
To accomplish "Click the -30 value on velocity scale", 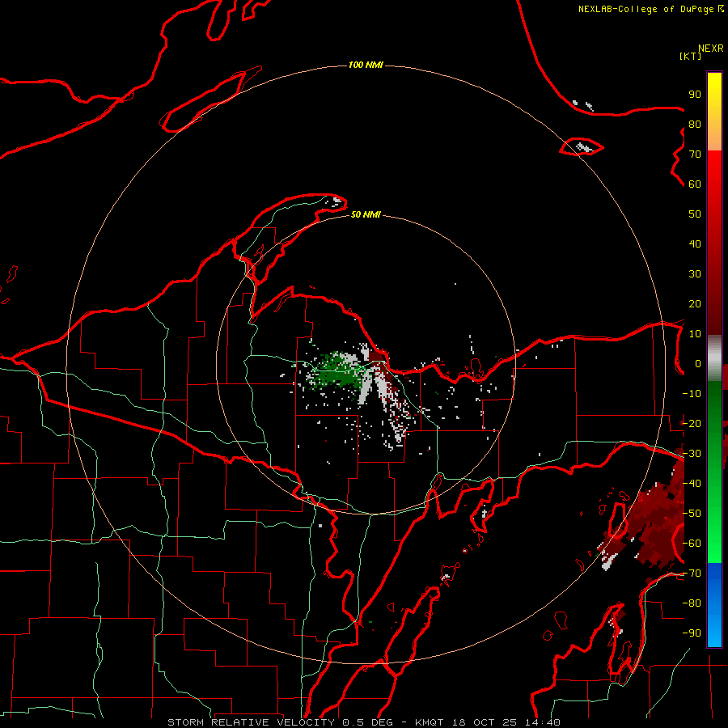I will coord(692,454).
